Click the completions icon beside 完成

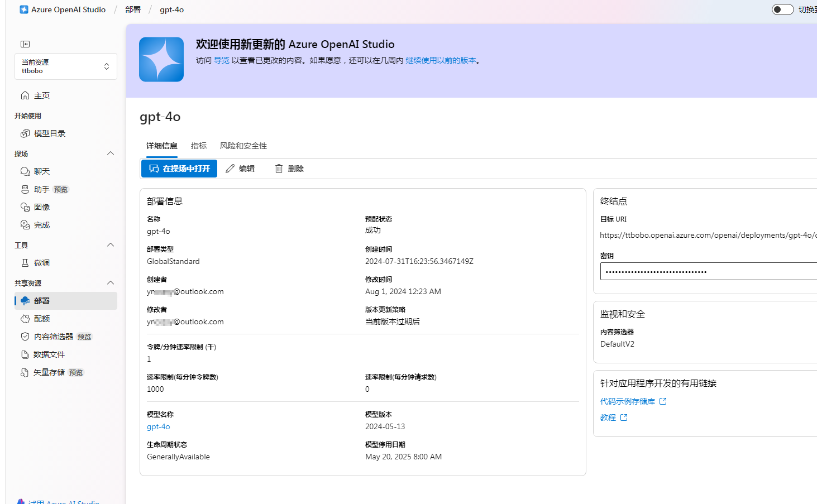25,225
